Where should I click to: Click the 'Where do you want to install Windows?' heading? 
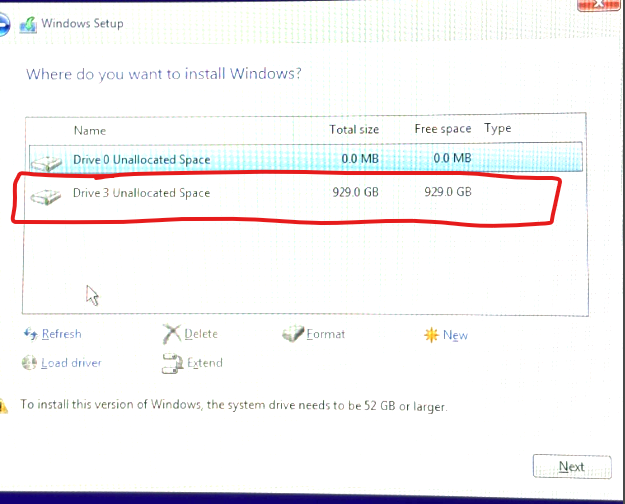click(x=164, y=74)
